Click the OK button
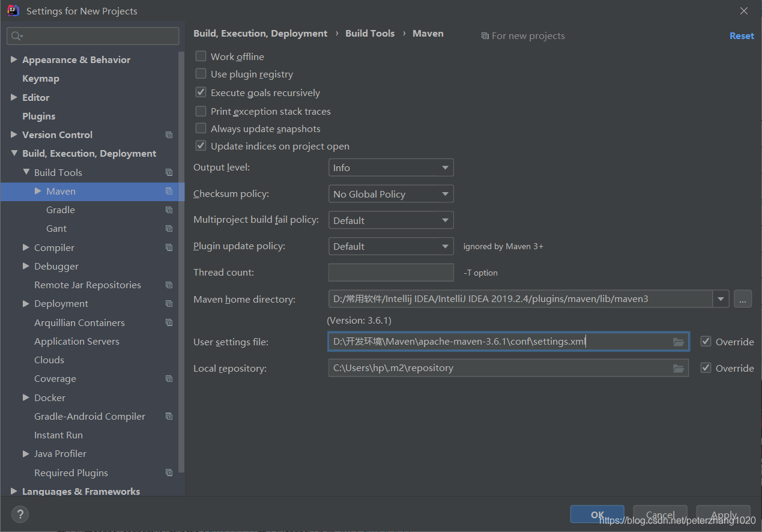The width and height of the screenshot is (762, 532). [x=597, y=515]
